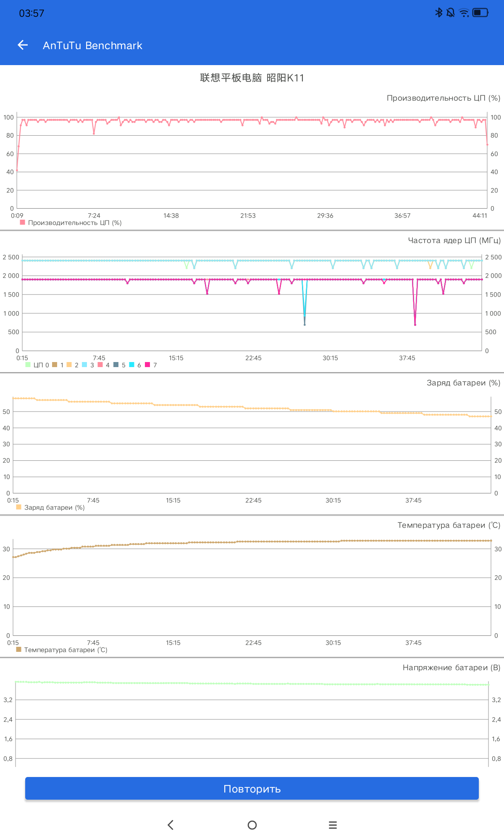Tap the muted notifications bell icon
Image resolution: width=504 pixels, height=840 pixels.
coord(451,13)
